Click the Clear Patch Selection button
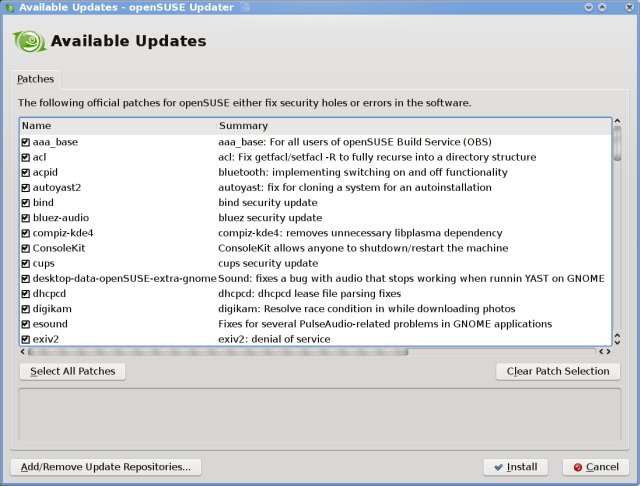The image size is (640, 486). (x=558, y=371)
